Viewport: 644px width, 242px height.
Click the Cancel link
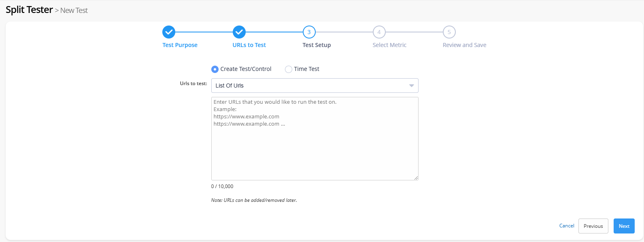pos(567,226)
